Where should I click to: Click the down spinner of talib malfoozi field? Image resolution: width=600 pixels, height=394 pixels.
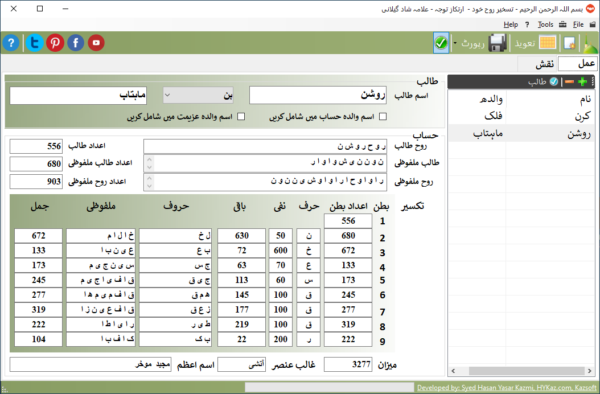coord(150,168)
